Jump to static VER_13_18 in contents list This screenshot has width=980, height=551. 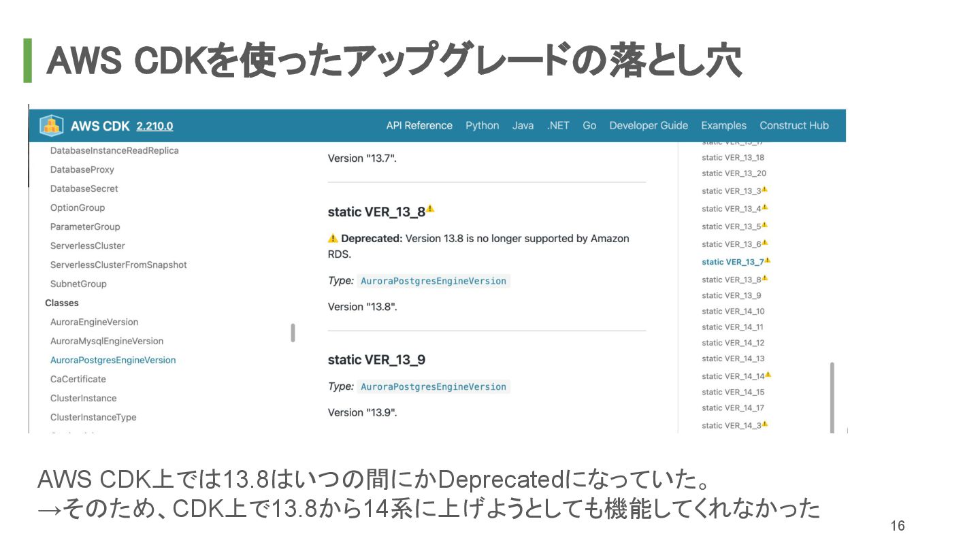tap(733, 157)
